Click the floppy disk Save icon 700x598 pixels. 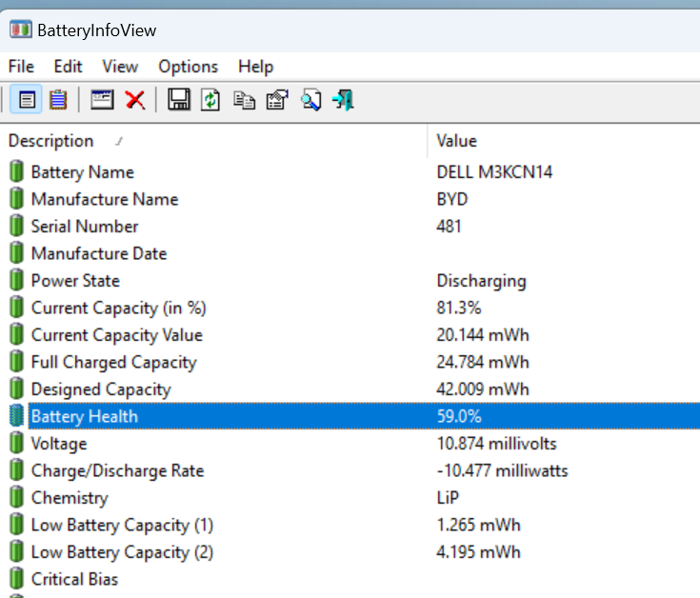point(179,99)
